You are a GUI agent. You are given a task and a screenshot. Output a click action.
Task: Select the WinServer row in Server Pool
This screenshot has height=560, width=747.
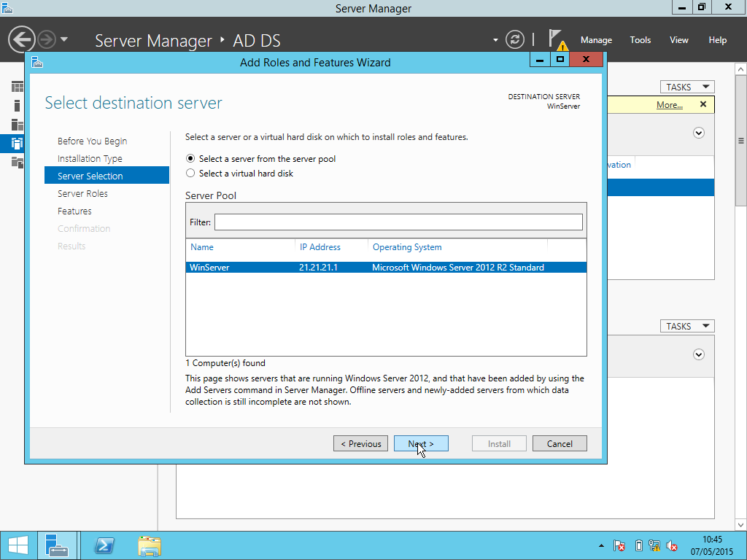[x=386, y=267]
